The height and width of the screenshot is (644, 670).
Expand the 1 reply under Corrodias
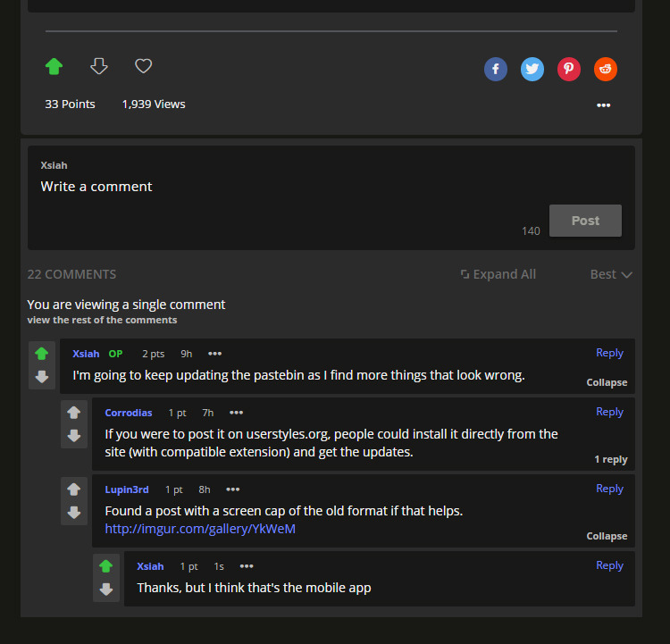611,459
